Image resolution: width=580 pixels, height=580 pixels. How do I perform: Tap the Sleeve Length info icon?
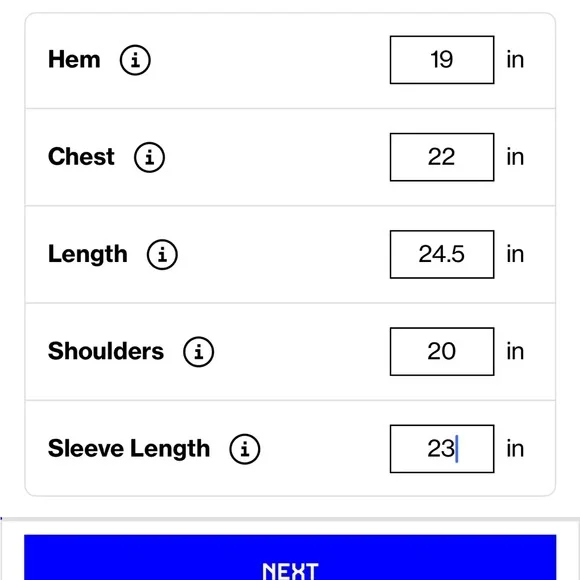pos(245,449)
